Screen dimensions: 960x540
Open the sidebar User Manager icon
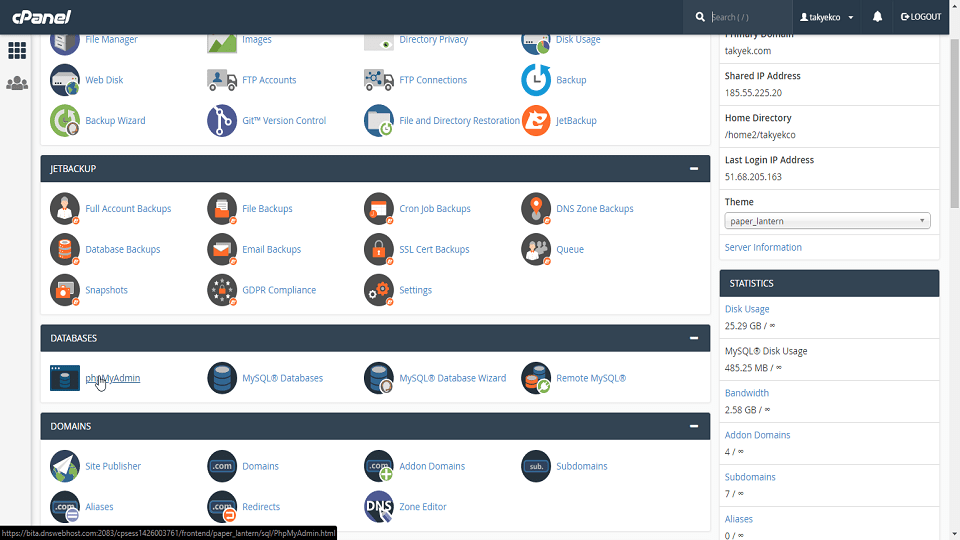[17, 83]
